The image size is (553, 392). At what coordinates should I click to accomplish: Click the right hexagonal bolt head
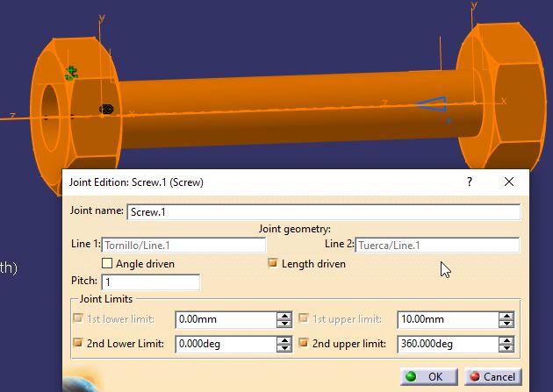pos(503,96)
